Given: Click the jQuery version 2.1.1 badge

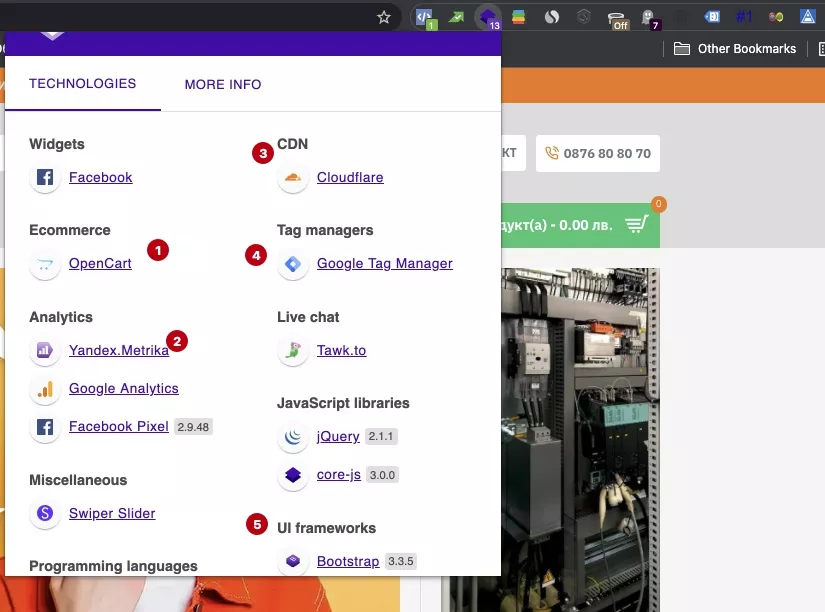Looking at the screenshot, I should coord(381,436).
